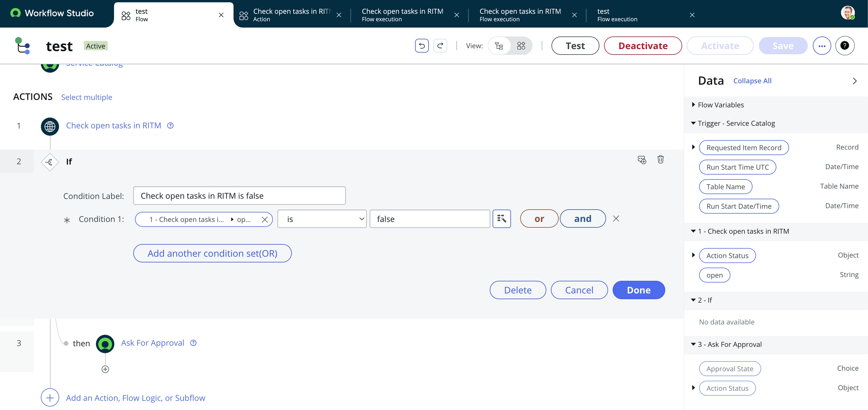Click the If flow logic diamond icon
This screenshot has width=868, height=410.
pyautogui.click(x=50, y=162)
